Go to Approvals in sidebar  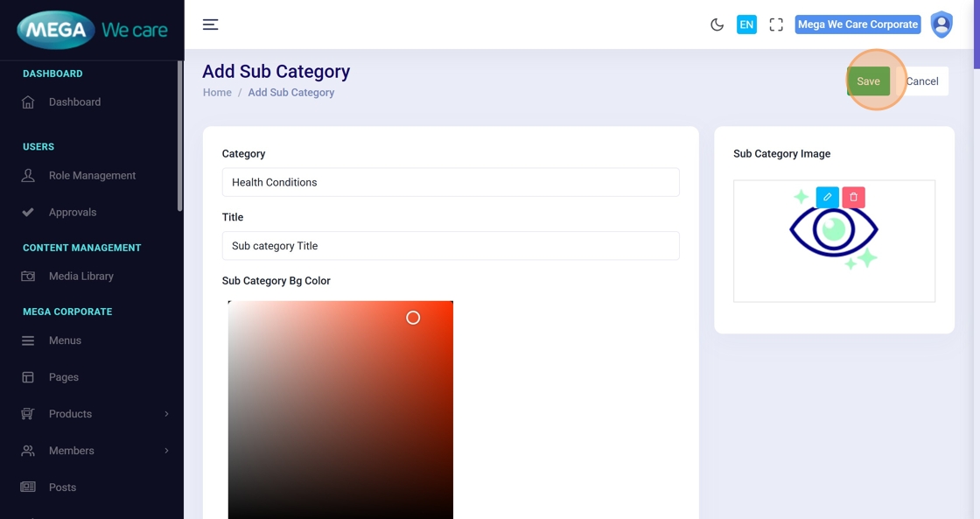[x=73, y=213]
